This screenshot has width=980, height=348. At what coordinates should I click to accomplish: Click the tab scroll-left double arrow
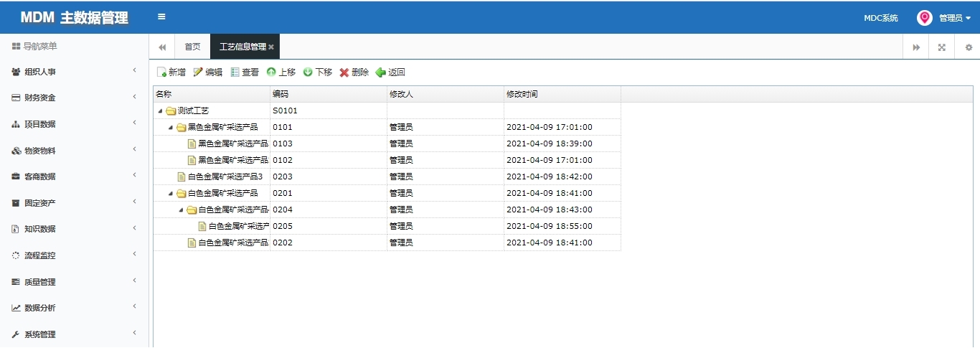162,47
